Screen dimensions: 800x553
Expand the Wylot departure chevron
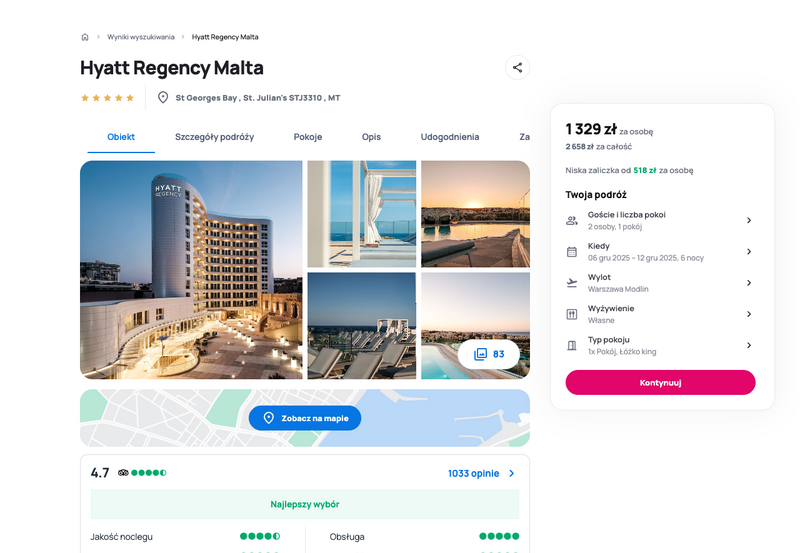[x=749, y=283]
